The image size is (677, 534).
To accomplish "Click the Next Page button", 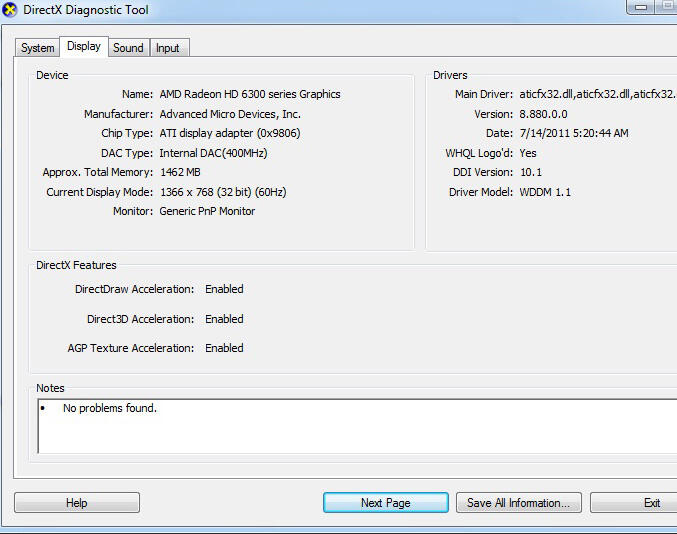I will click(386, 502).
